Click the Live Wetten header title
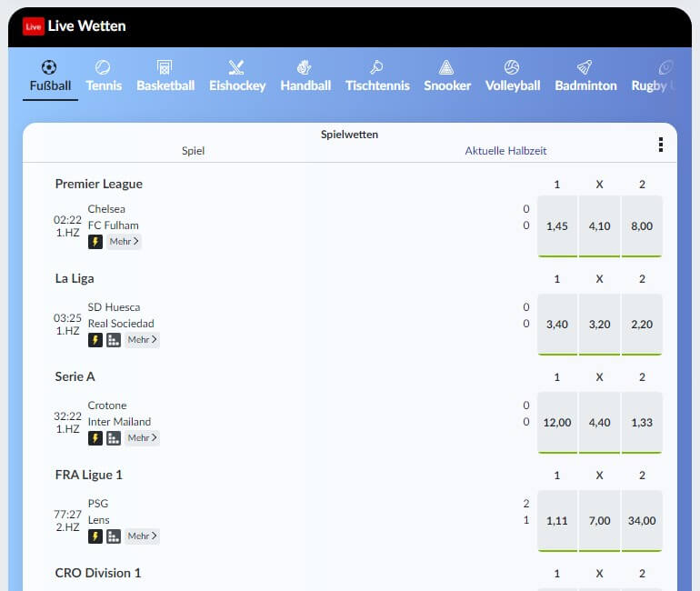 (x=87, y=25)
